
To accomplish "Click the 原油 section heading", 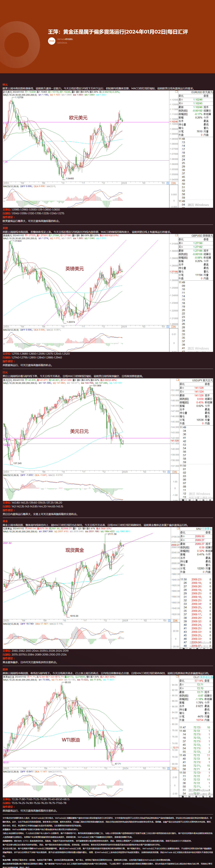I will pos(5,669).
